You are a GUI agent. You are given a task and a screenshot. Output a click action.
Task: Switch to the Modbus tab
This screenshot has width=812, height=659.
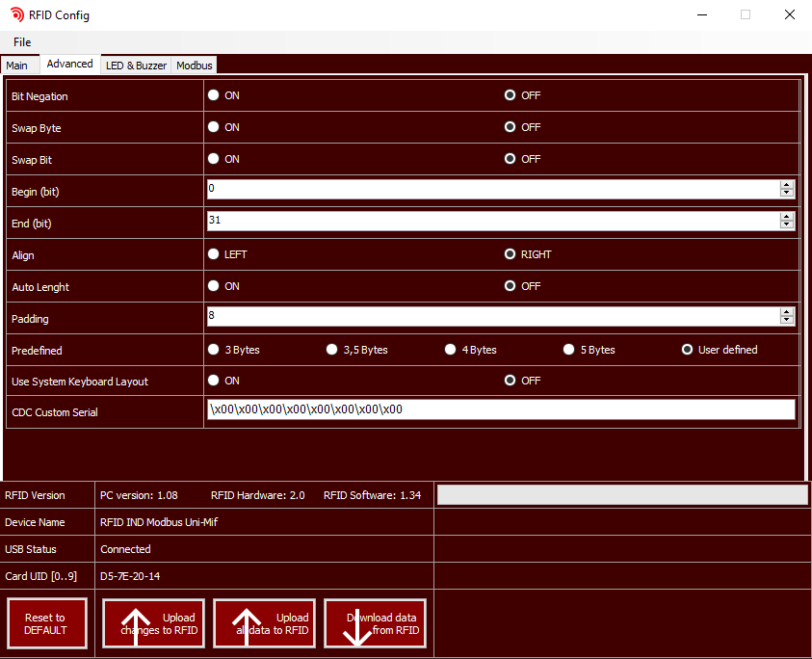[194, 66]
